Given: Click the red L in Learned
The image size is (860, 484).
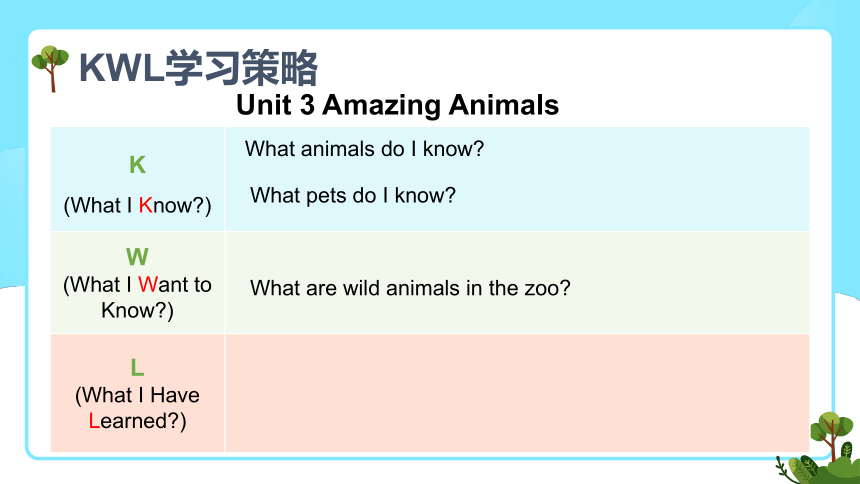Looking at the screenshot, I should click(94, 421).
